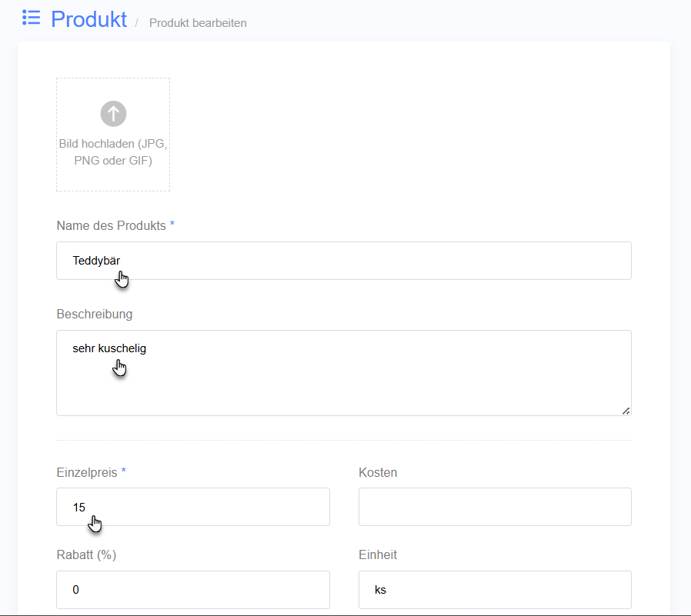This screenshot has width=691, height=616.
Task: Click the Einzelpreis label text
Action: click(x=87, y=472)
